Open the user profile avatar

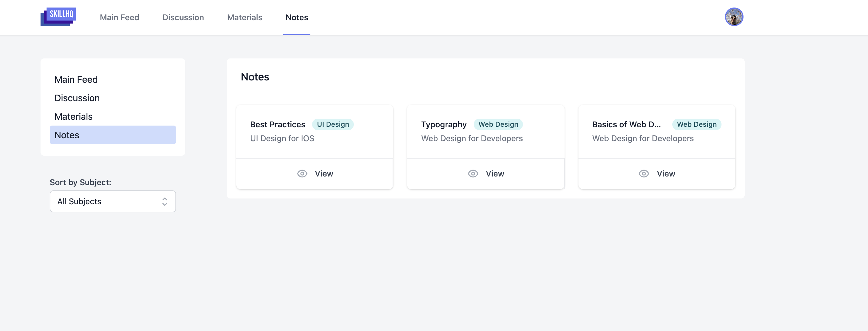[x=734, y=17]
